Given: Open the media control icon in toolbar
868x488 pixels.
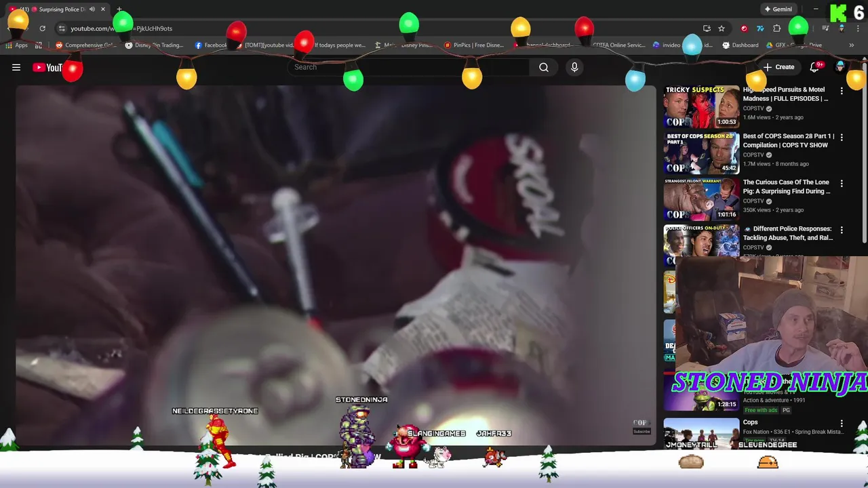Looking at the screenshot, I should (825, 28).
